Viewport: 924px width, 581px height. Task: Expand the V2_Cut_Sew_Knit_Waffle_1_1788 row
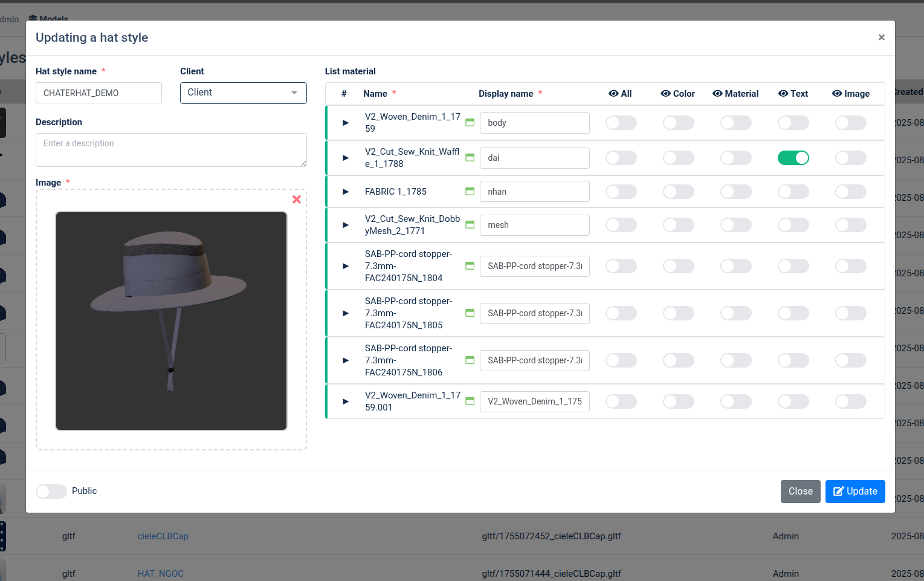346,158
